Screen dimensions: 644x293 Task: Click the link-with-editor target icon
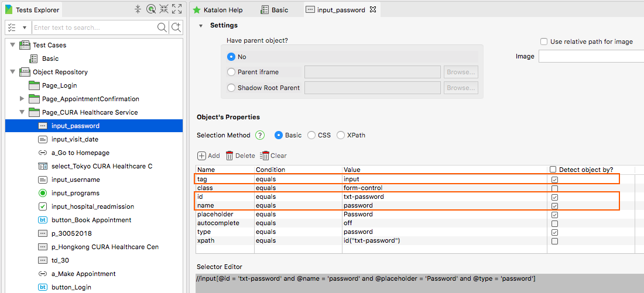(151, 9)
